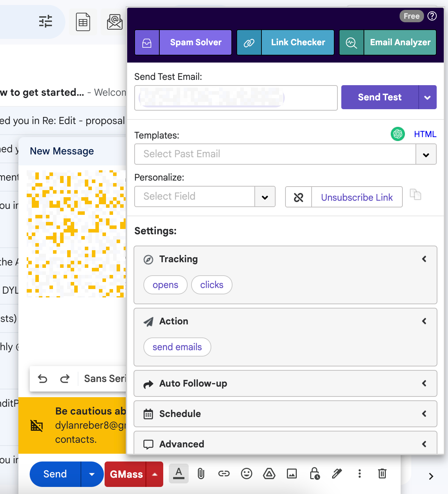Click the Advanced speech bubble icon
The image size is (448, 494).
(x=148, y=445)
